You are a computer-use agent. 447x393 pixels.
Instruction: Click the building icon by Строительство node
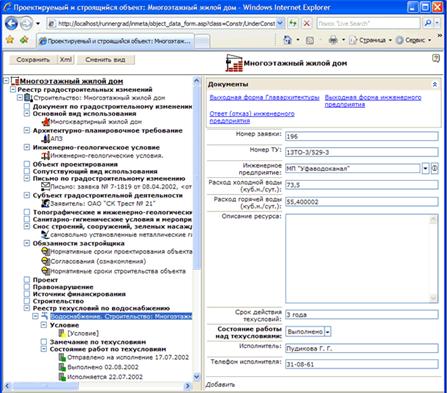[29, 98]
